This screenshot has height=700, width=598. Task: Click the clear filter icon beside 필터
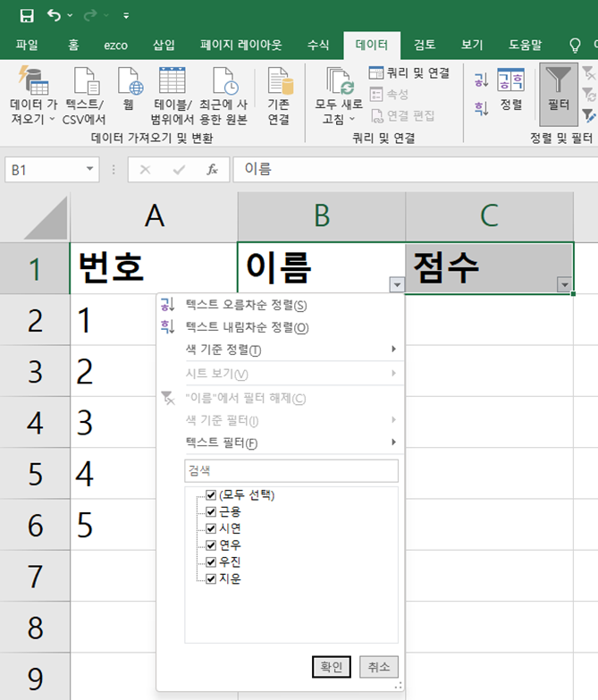click(589, 72)
